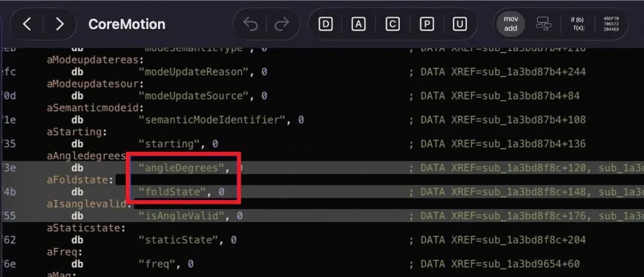Viewport: 644px width, 277px height.
Task: Mark as undefined with U button
Action: (x=460, y=24)
